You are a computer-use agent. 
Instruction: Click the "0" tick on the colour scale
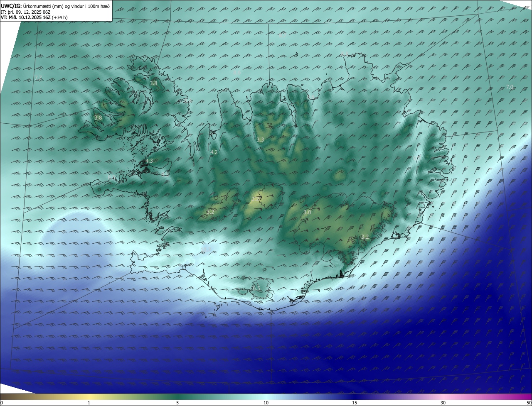tap(2, 403)
